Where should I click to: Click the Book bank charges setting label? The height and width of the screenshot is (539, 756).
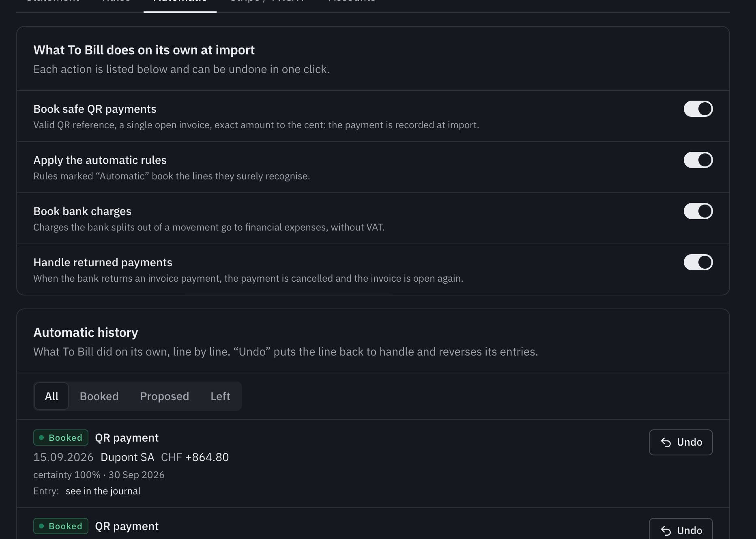coord(82,211)
